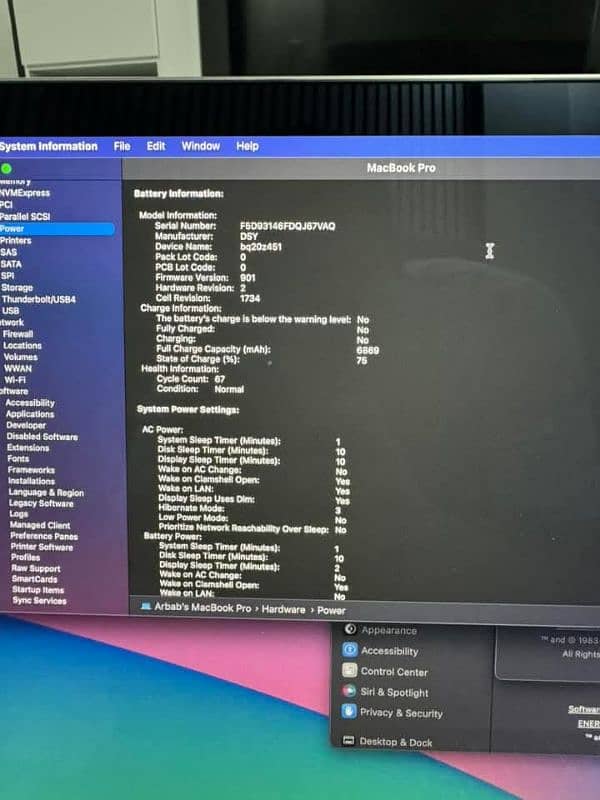Select Power in the hardware sidebar
Screen dimensions: 600x800
click(x=12, y=229)
